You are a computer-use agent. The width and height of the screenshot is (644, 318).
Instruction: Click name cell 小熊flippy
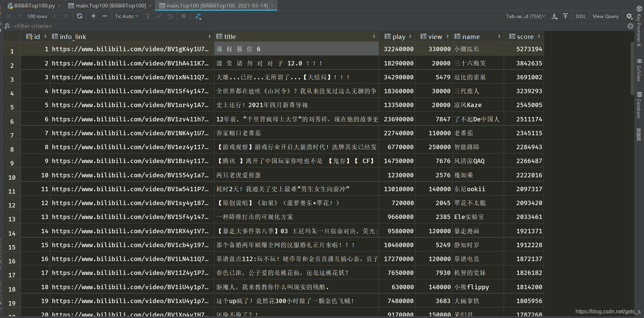[478, 287]
